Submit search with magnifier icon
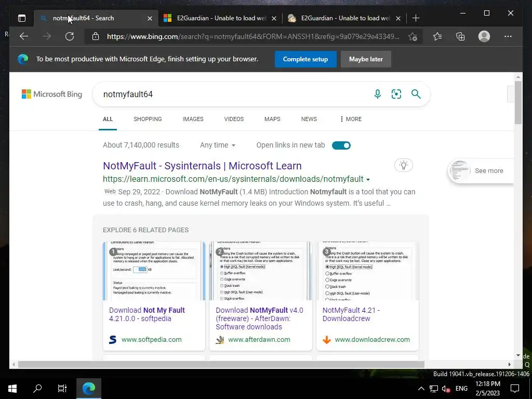This screenshot has height=399, width=532. click(x=416, y=94)
